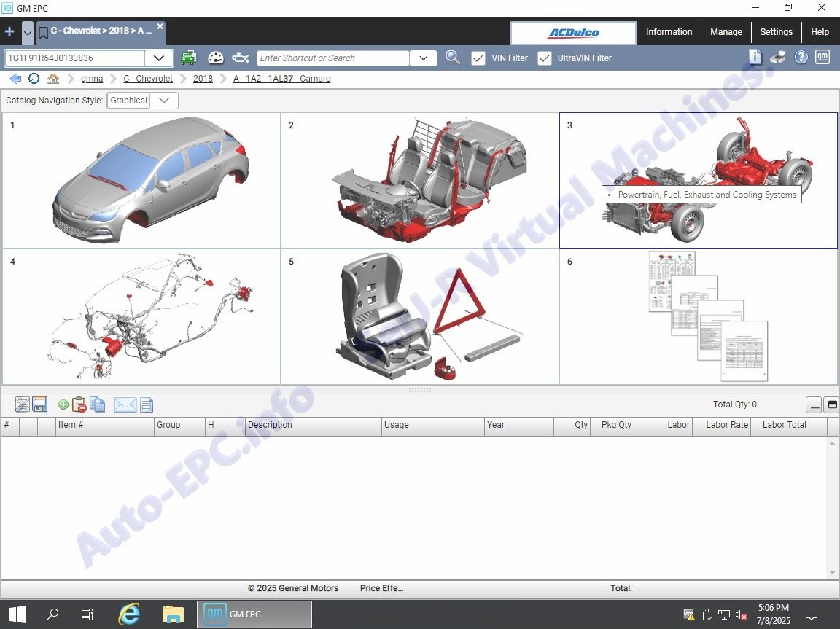
Task: Open the Information menu
Action: point(669,32)
